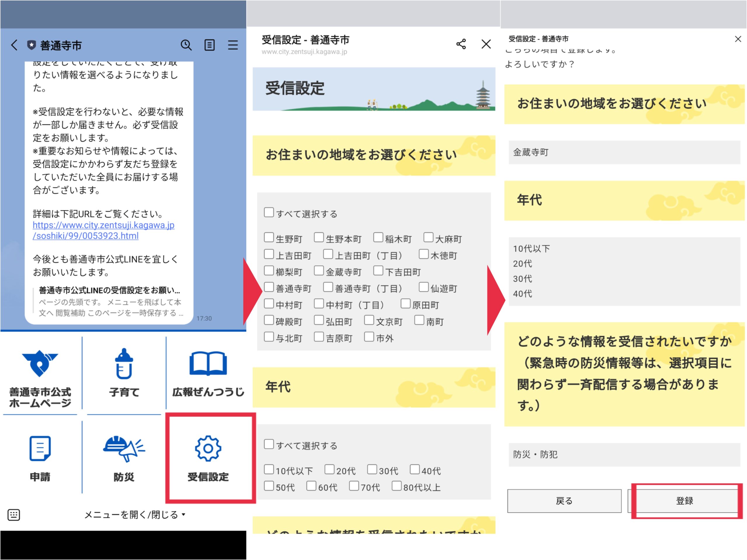Screen dimensions: 747x560
Task: Check すべて選択する under 年代
Action: 269,444
